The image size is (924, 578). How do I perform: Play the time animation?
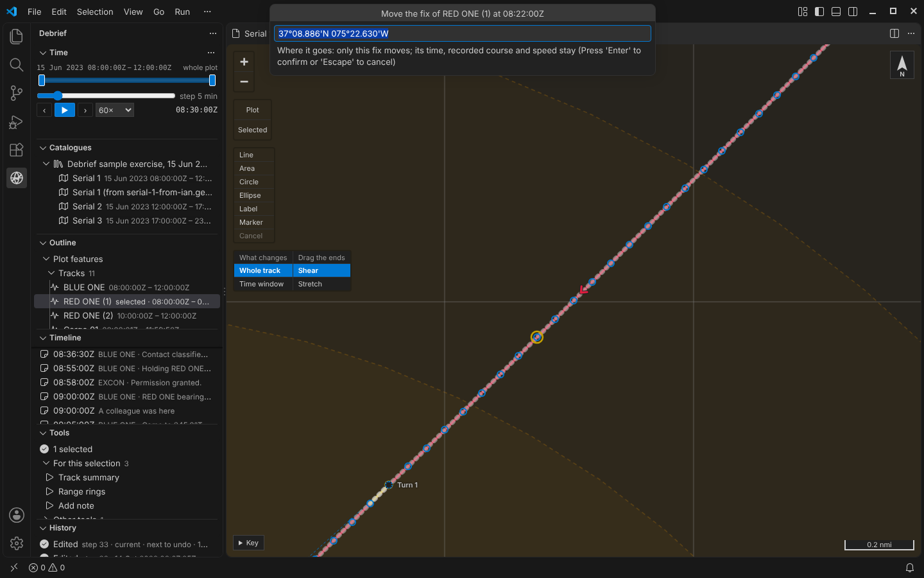point(64,110)
